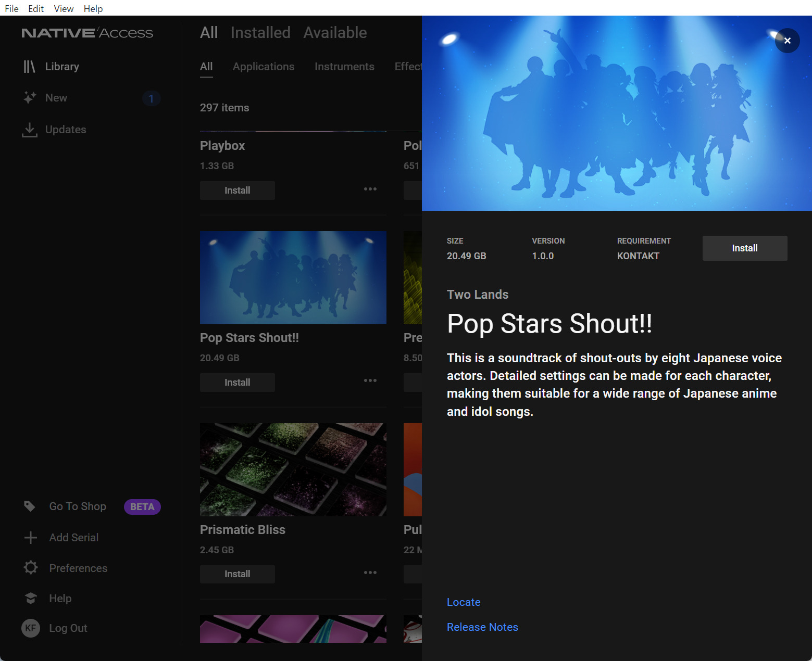Click the 20.49 GB size value in panel

coord(467,256)
